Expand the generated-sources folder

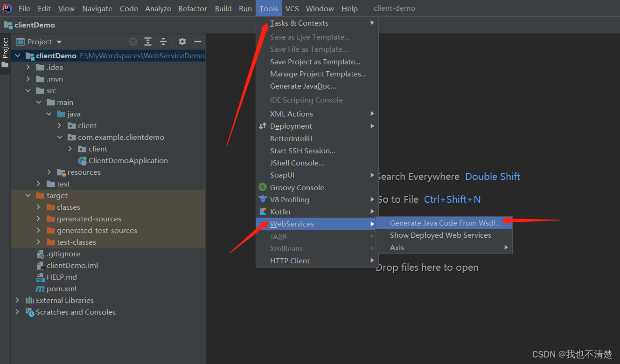[x=39, y=219]
